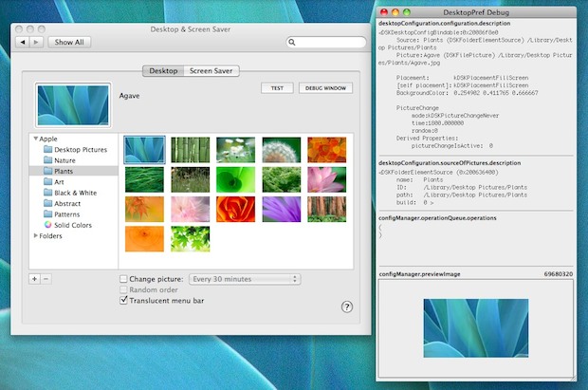Screen dimensions: 588x390
Task: Click the DesktopPref Debug window title bar
Action: [476, 12]
